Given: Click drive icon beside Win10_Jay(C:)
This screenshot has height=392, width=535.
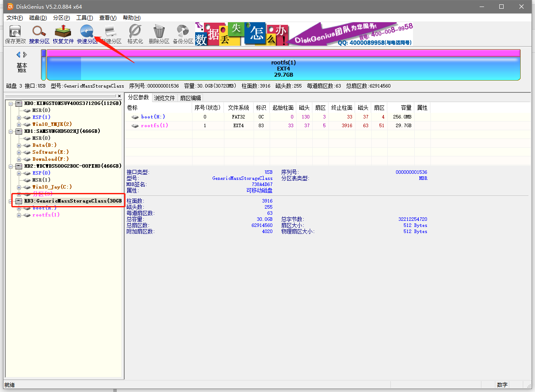Looking at the screenshot, I should [27, 187].
